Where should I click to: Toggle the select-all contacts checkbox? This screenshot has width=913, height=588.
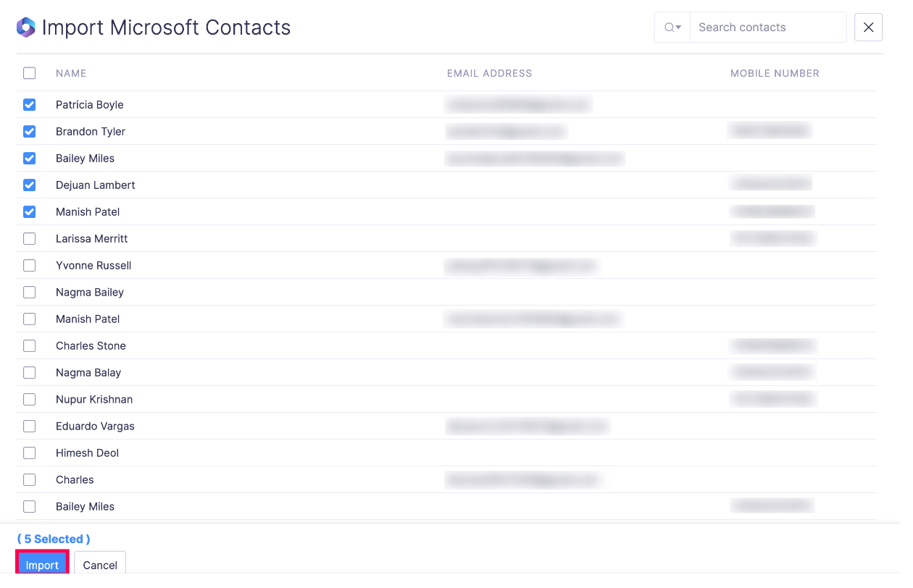pyautogui.click(x=29, y=73)
